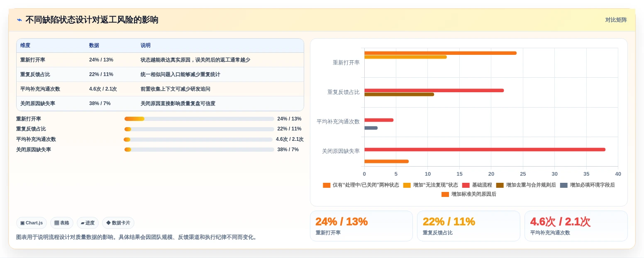Click the 重复反馈占比 progress bar
This screenshot has width=644, height=258.
pos(199,129)
